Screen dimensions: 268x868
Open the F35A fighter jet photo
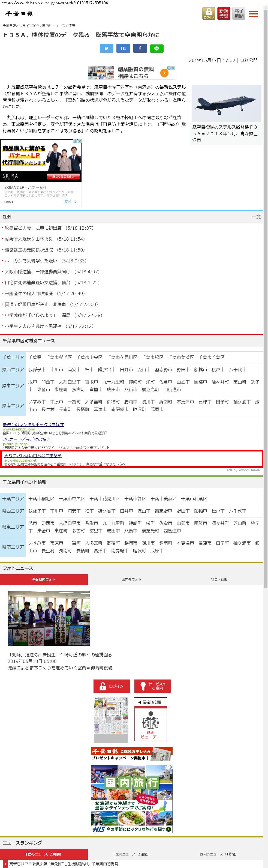point(226,103)
